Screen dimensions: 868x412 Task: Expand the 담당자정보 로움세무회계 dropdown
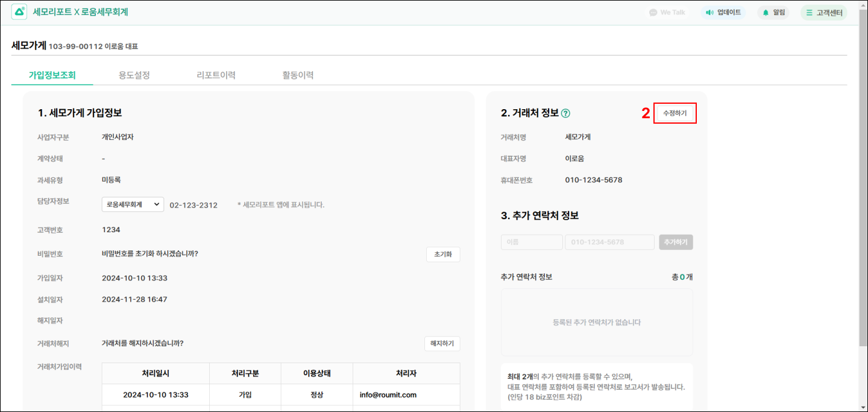click(133, 204)
